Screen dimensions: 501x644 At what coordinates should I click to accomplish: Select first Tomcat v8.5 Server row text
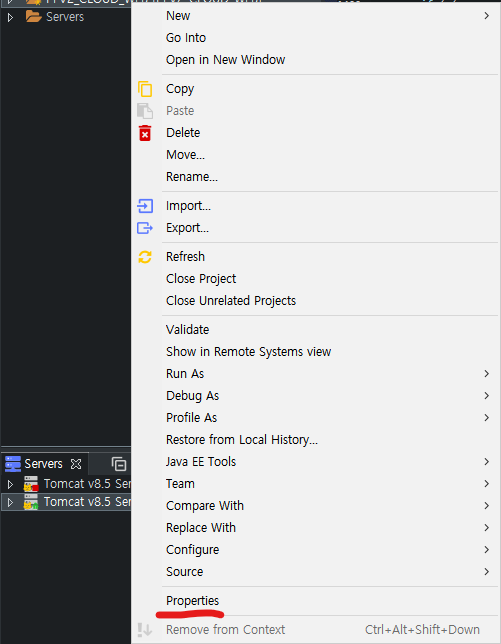87,484
